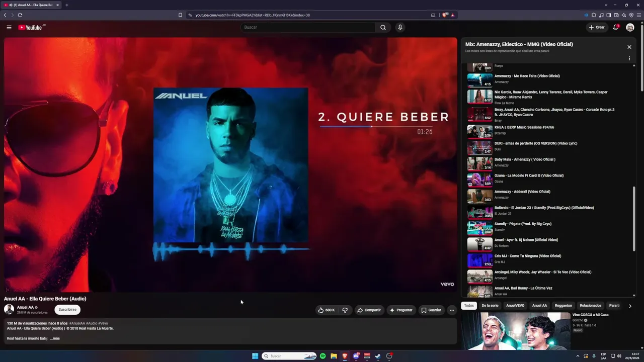Go to the YouTube home logo
This screenshot has height=362, width=644.
[31, 27]
